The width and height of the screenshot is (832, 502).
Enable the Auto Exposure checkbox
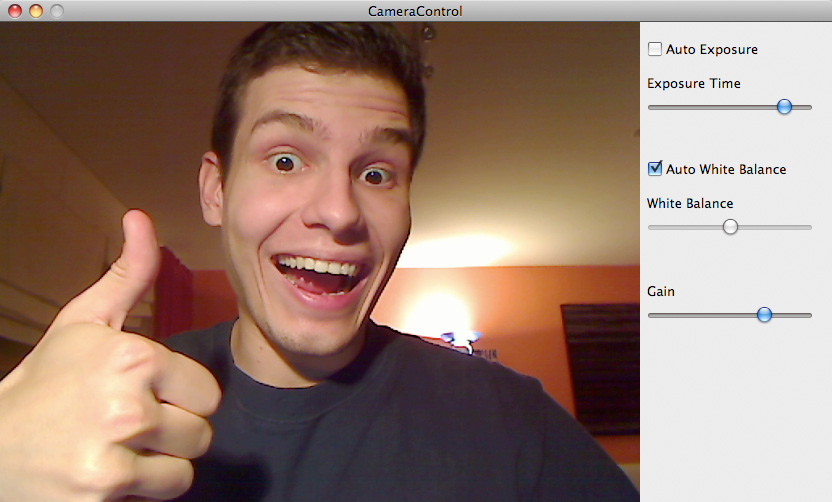[x=655, y=49]
